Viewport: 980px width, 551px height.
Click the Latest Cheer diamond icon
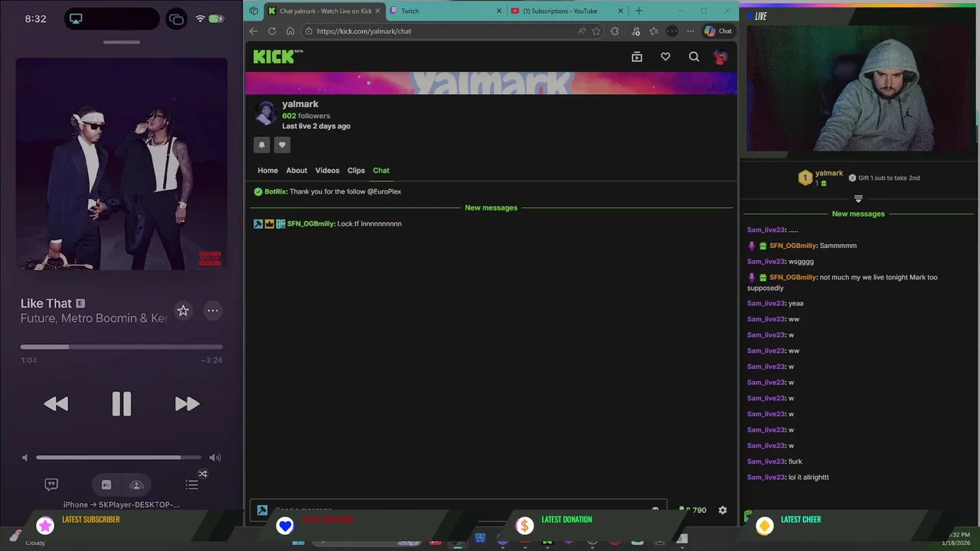(x=764, y=525)
